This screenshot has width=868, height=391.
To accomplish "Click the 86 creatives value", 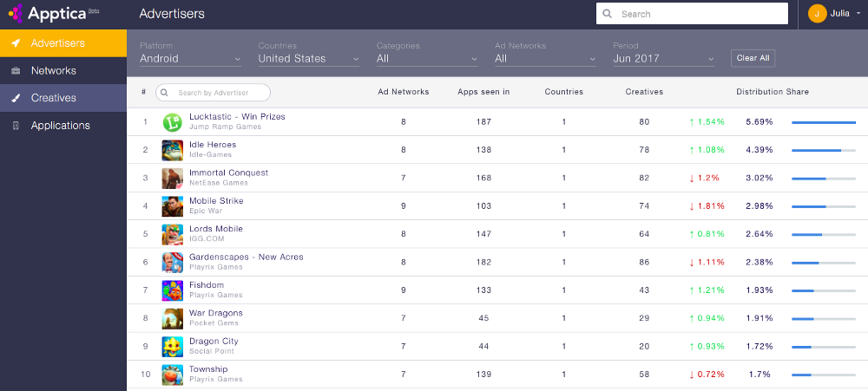I will coord(644,262).
